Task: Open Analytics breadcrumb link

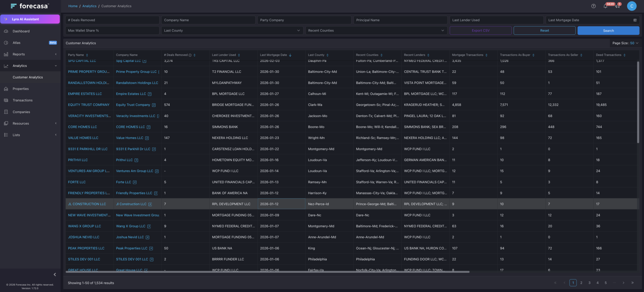Action: (x=89, y=6)
